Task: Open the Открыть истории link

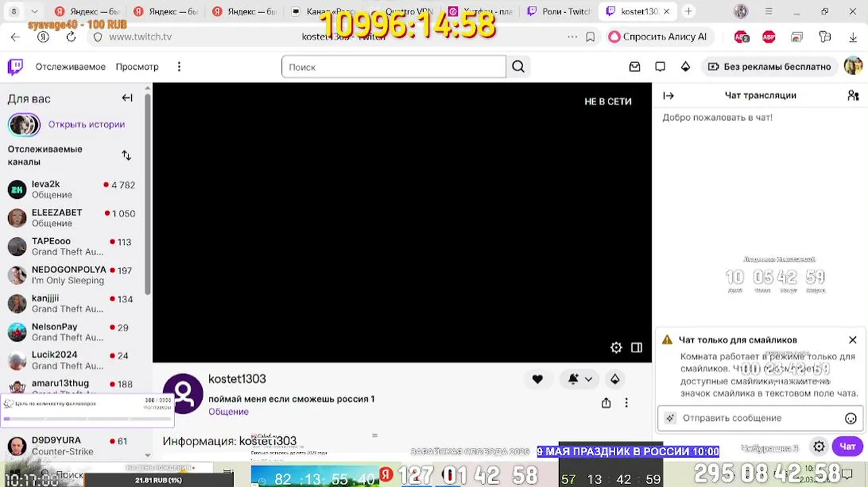Action: pos(87,124)
